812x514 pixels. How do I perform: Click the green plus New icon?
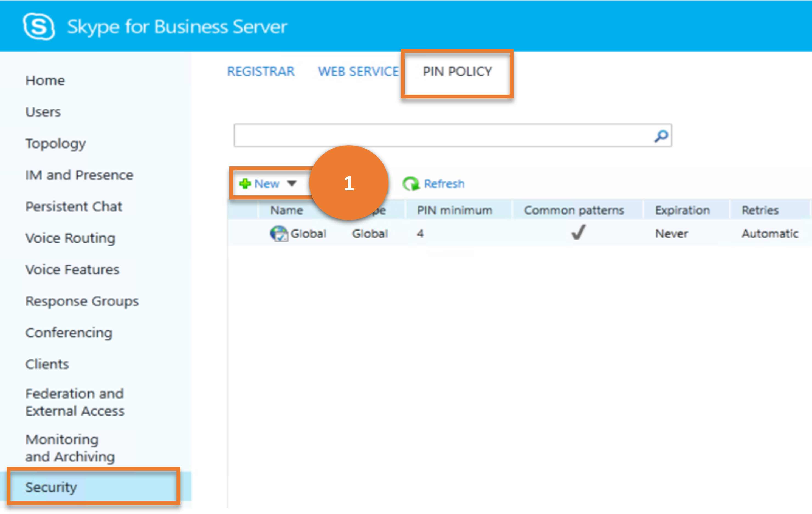pyautogui.click(x=245, y=184)
